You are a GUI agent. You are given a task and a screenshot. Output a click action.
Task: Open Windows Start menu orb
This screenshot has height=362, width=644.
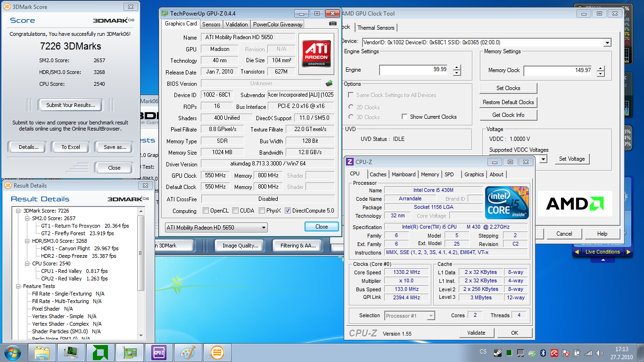point(13,352)
